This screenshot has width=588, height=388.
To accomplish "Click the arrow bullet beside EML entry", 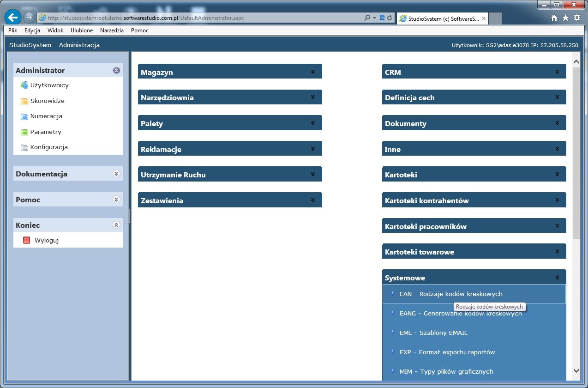I will point(393,332).
